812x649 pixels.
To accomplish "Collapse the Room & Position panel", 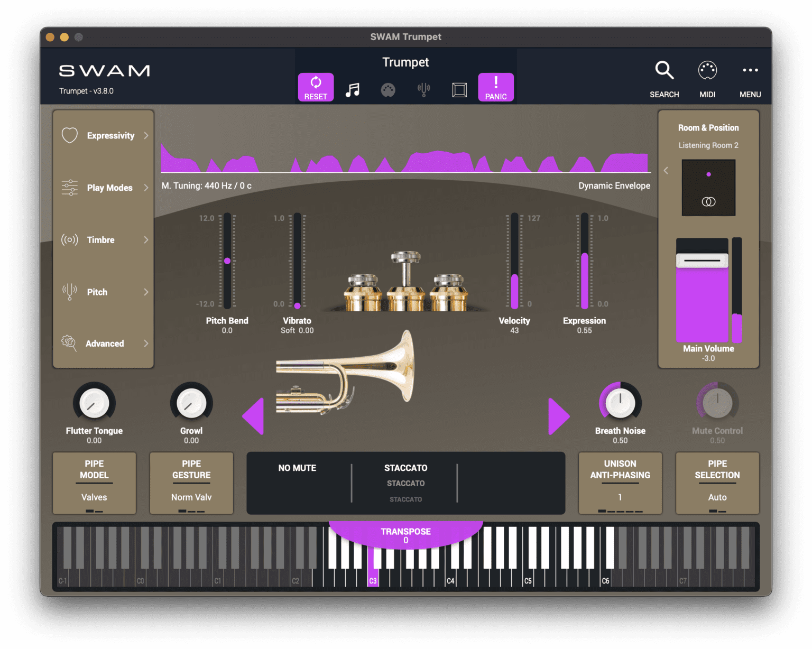I will [x=666, y=170].
